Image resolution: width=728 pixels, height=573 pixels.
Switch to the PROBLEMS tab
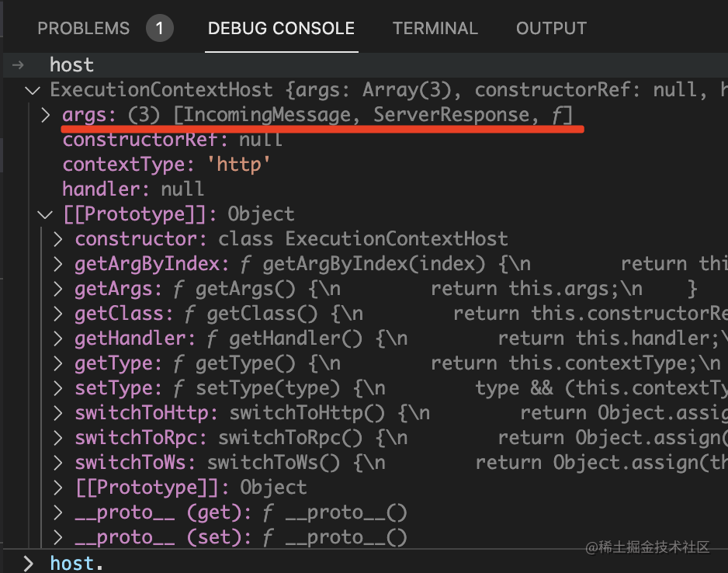[83, 29]
